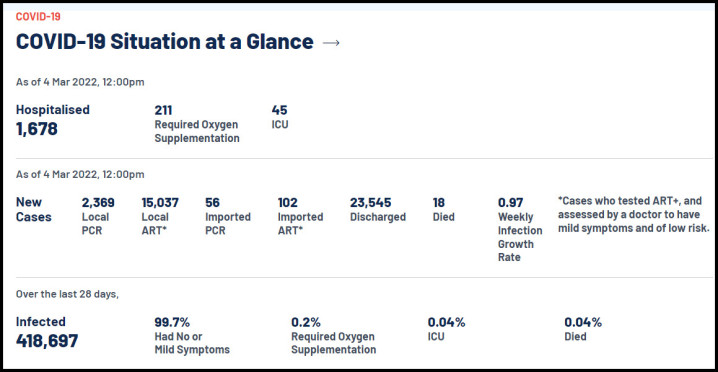Viewport: 718px width, 372px height.
Task: Select the 2,369 Local PCR figure
Action: [x=98, y=216]
